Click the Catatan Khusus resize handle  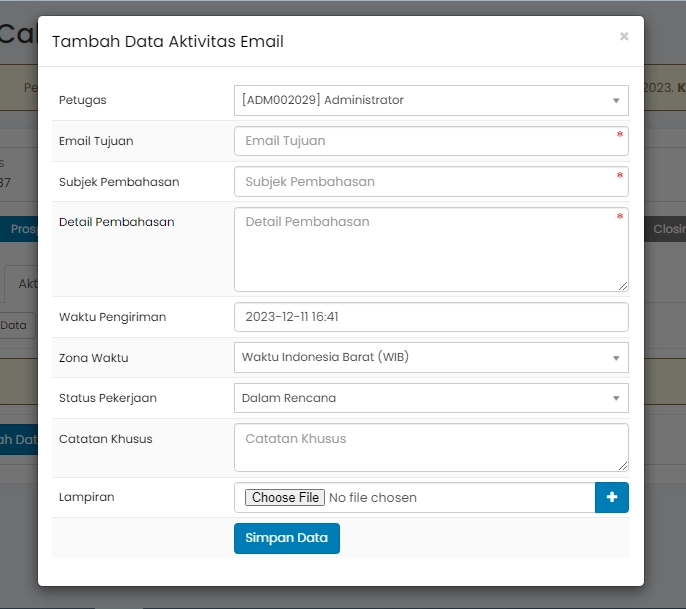pyautogui.click(x=622, y=465)
